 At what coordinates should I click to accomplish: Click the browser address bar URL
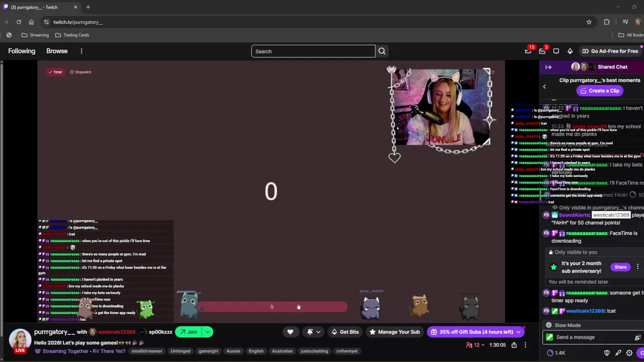click(x=77, y=22)
